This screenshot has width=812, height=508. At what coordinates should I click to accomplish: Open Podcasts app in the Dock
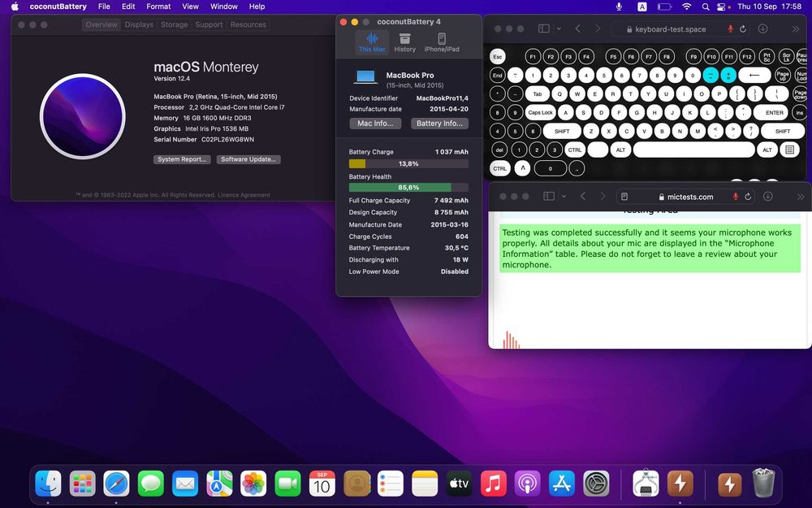tap(527, 484)
